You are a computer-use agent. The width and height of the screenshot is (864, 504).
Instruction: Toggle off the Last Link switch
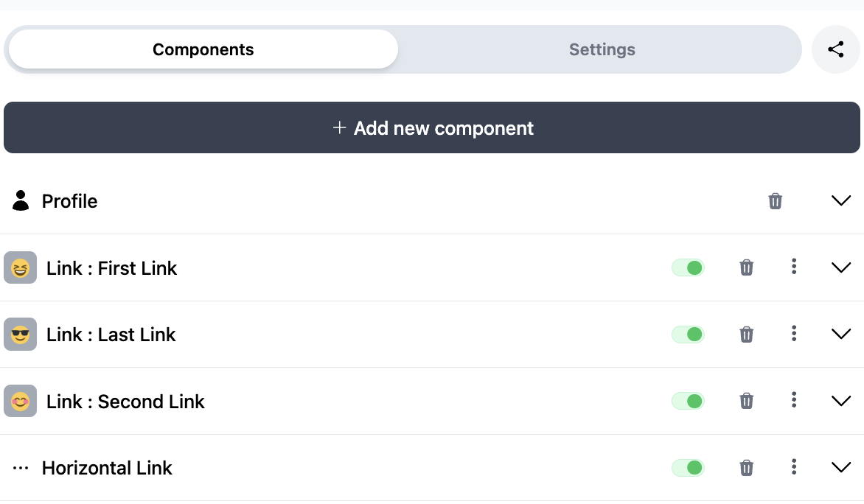click(689, 335)
